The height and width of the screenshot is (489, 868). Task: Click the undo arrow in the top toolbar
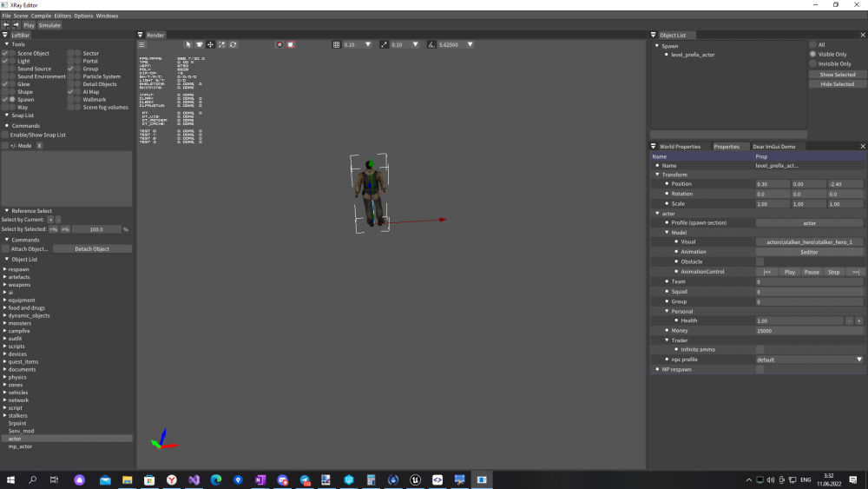click(x=5, y=25)
